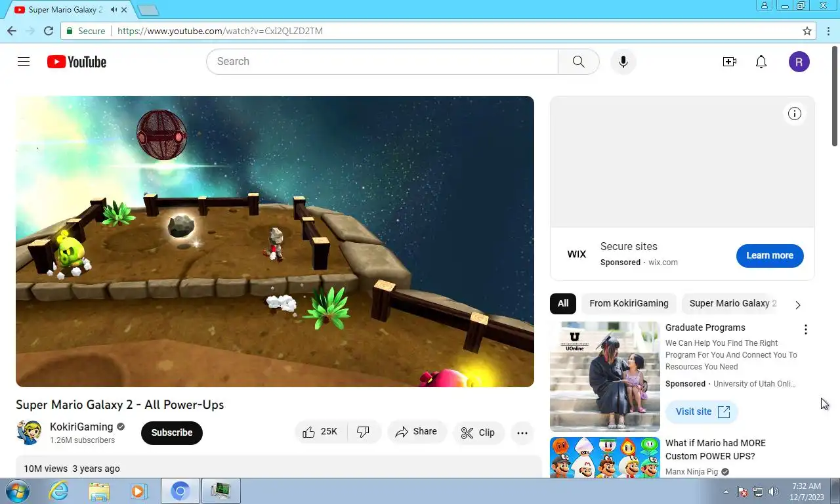Launch Internet Explorer from the taskbar

58,491
